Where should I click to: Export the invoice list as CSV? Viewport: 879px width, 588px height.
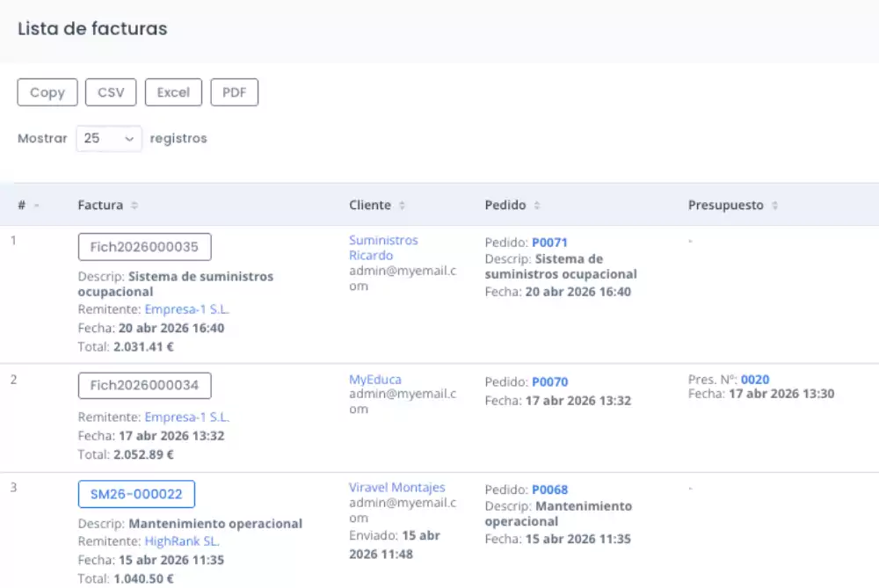(x=111, y=92)
